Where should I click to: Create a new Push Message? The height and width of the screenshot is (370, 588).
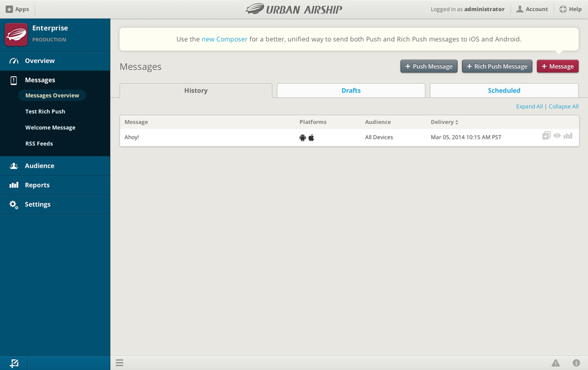(x=429, y=66)
